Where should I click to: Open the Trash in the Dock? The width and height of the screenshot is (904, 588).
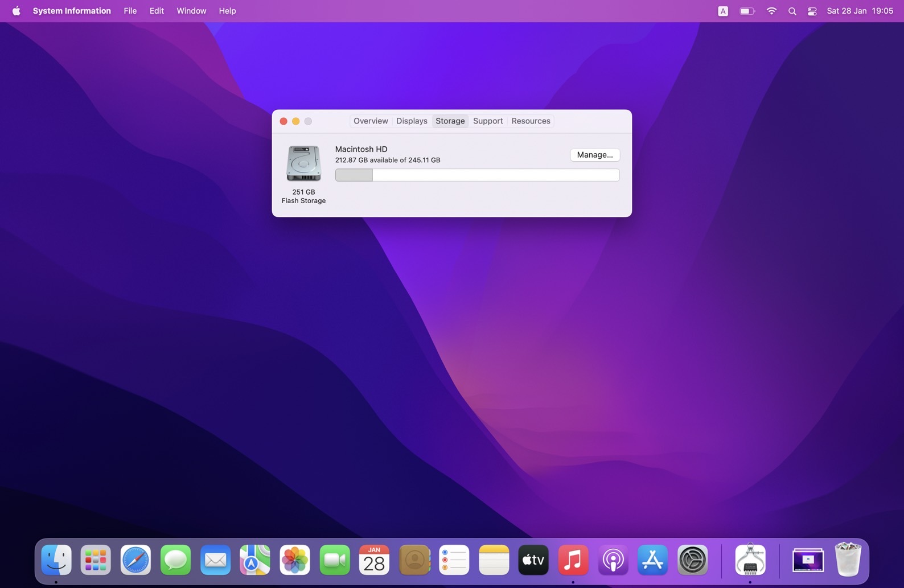click(x=848, y=560)
